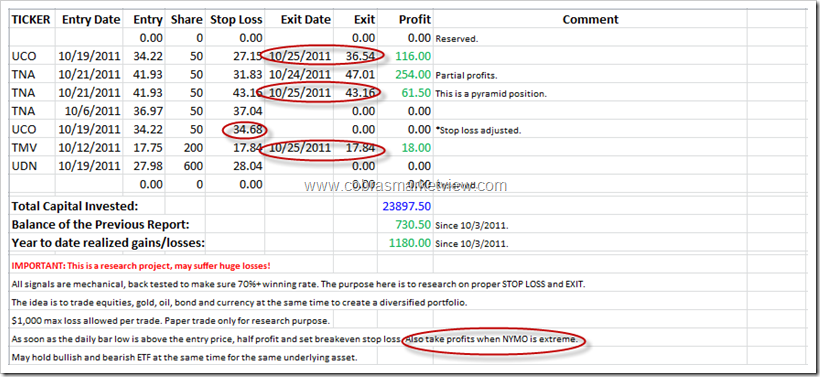Select the 1180.00 year-to-date value
The width and height of the screenshot is (820, 377).
(410, 243)
